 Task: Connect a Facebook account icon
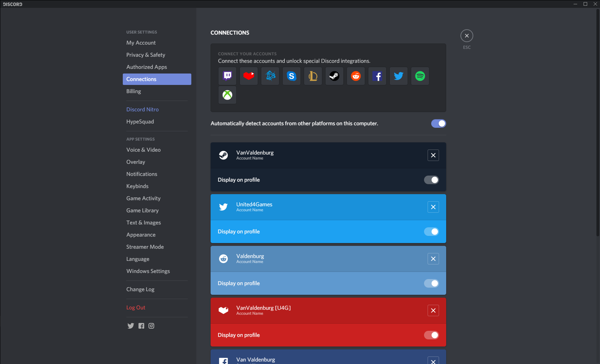(x=377, y=76)
